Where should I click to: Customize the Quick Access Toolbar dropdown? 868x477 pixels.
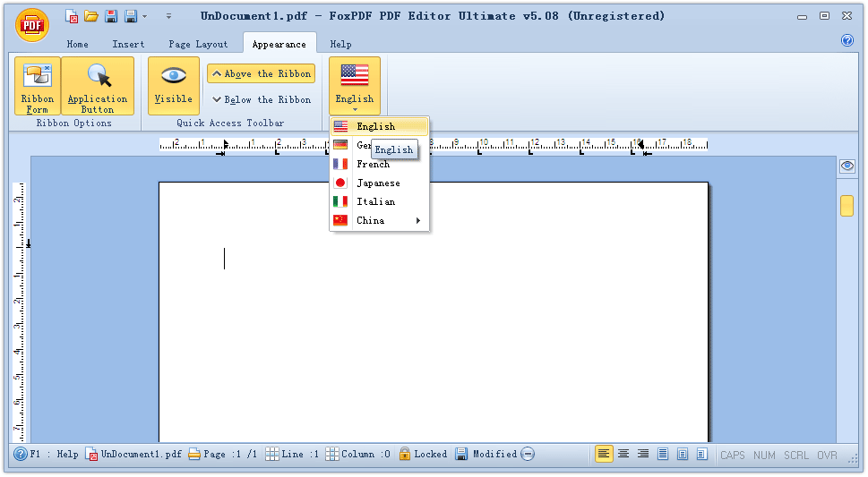pyautogui.click(x=168, y=17)
